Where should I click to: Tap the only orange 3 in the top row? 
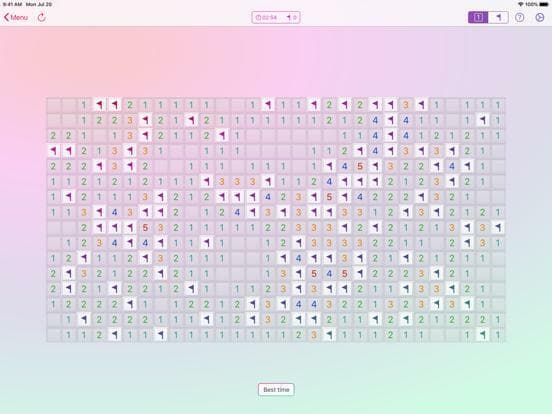(406, 105)
